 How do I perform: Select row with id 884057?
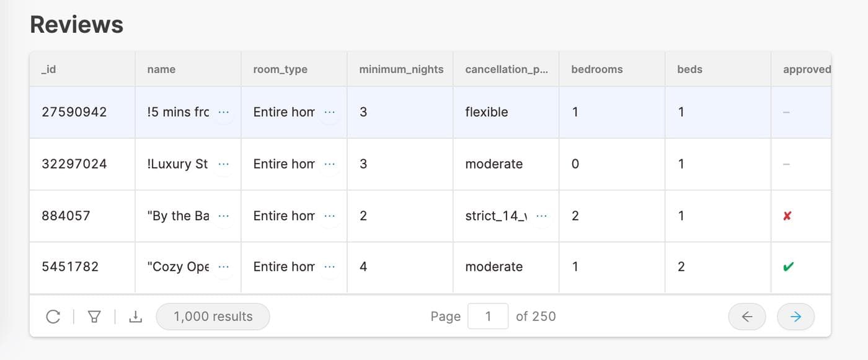pos(66,216)
